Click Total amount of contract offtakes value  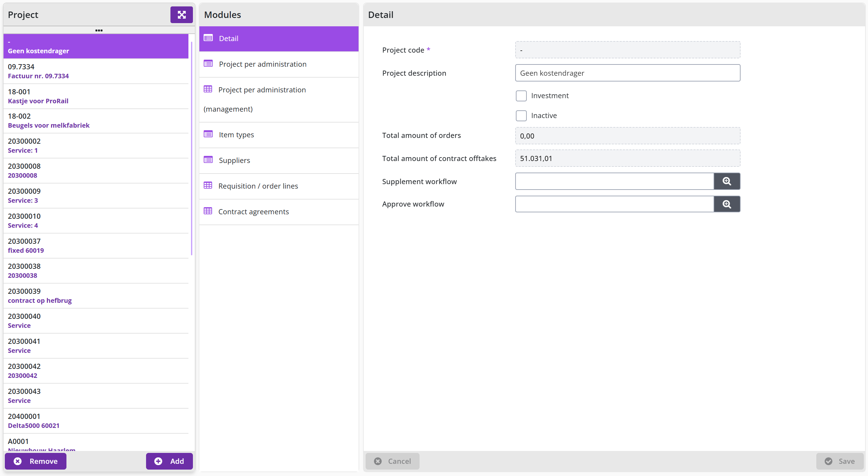pos(628,158)
